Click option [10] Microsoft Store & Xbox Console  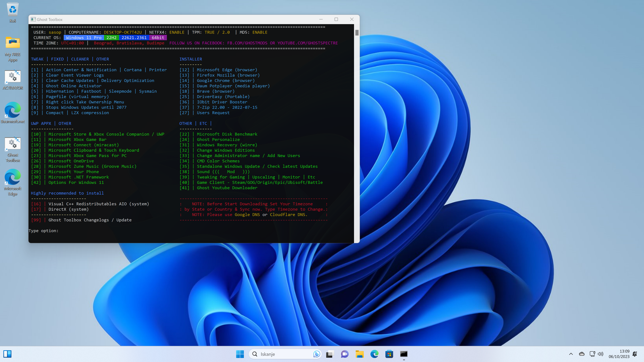click(97, 134)
